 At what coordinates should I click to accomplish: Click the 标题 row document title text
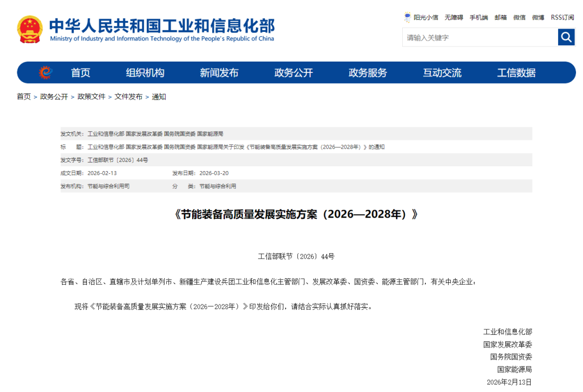click(x=236, y=147)
